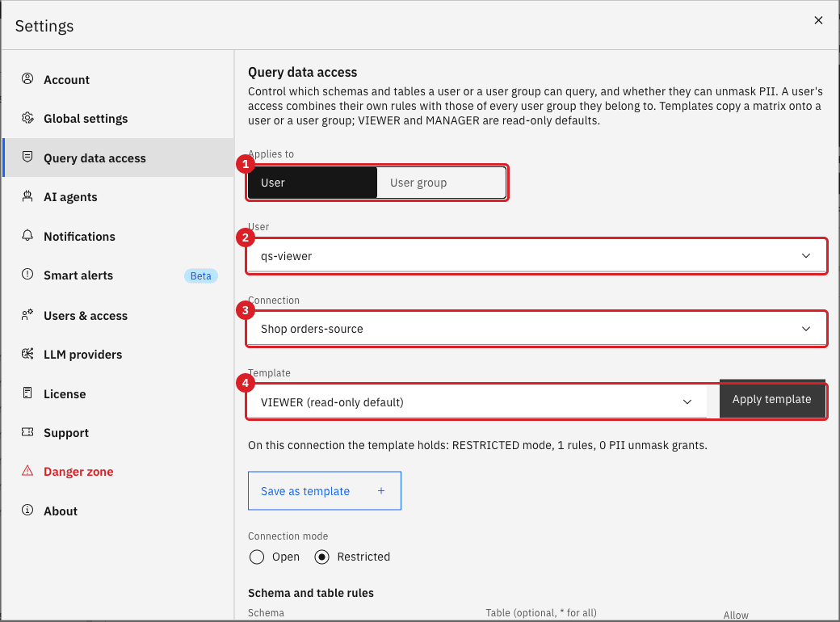Screen dimensions: 840x622
Task: Go to Global settings
Action: (x=118, y=119)
